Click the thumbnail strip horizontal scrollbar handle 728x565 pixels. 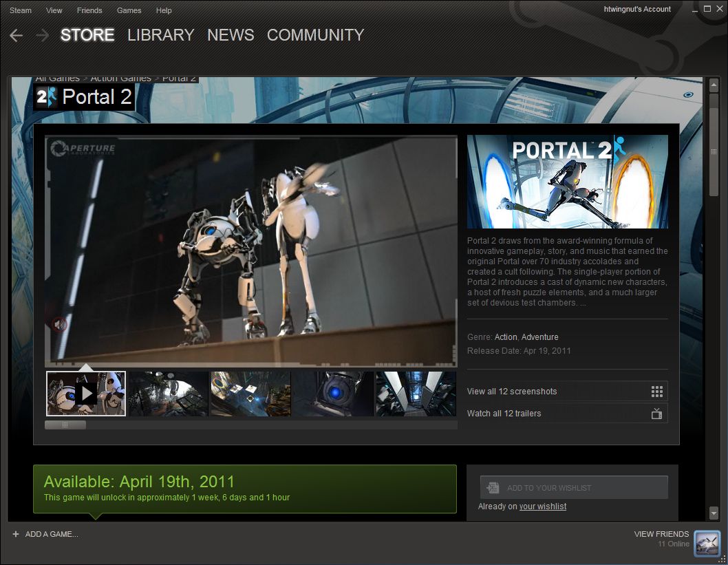coord(65,425)
